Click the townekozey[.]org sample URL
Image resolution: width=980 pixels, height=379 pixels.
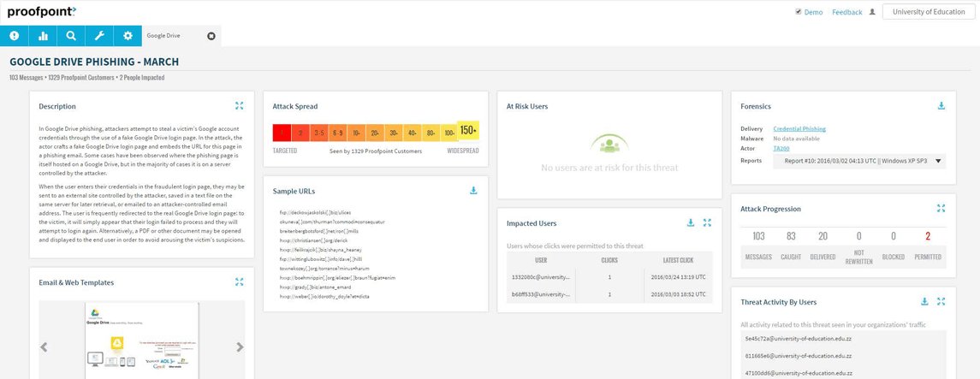(x=324, y=268)
